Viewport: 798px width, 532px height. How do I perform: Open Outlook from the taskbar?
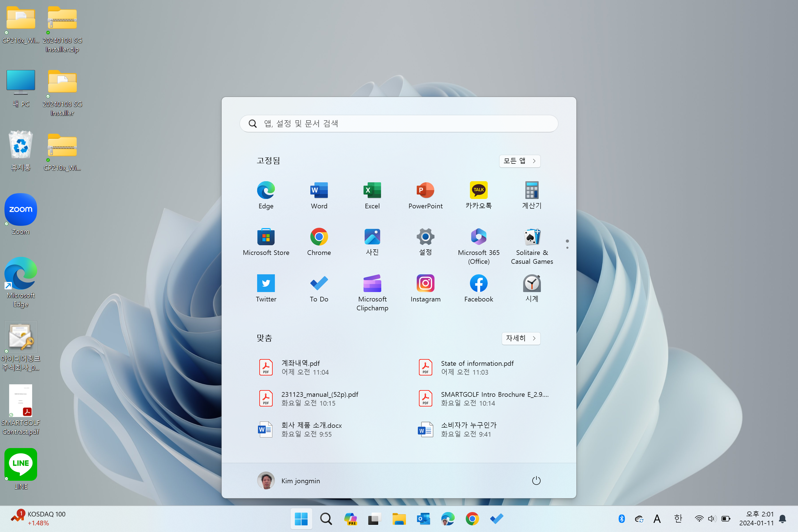423,519
